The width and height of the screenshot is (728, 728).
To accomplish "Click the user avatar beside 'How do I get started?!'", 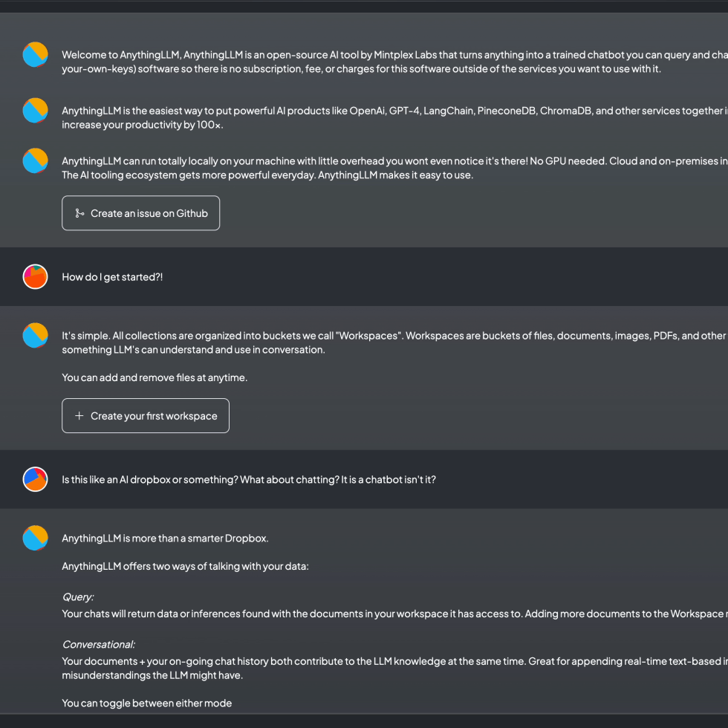I will click(35, 276).
